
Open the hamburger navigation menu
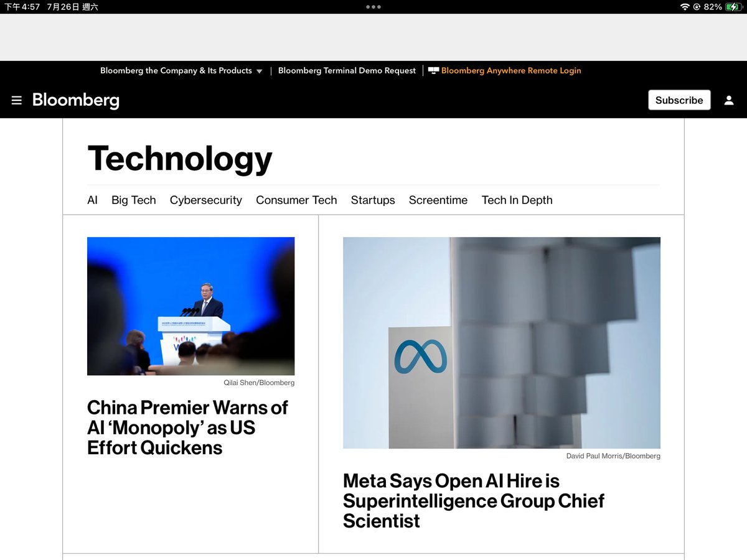[x=17, y=100]
